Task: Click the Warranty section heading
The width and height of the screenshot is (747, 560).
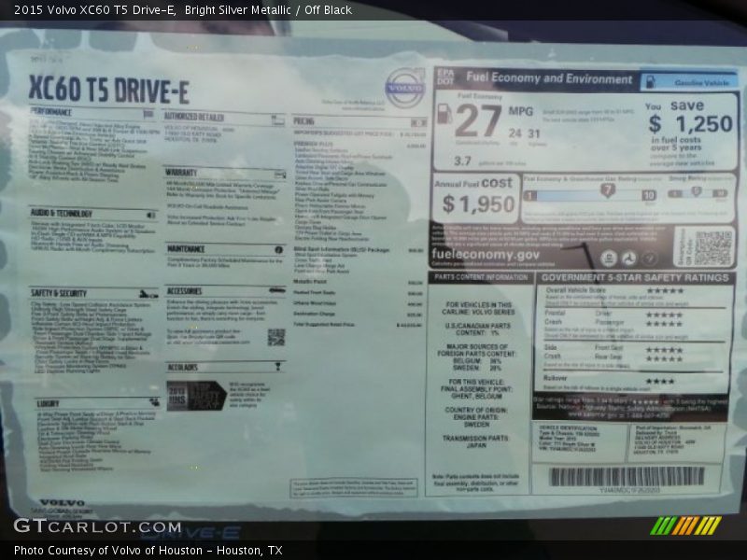Action: pos(181,173)
